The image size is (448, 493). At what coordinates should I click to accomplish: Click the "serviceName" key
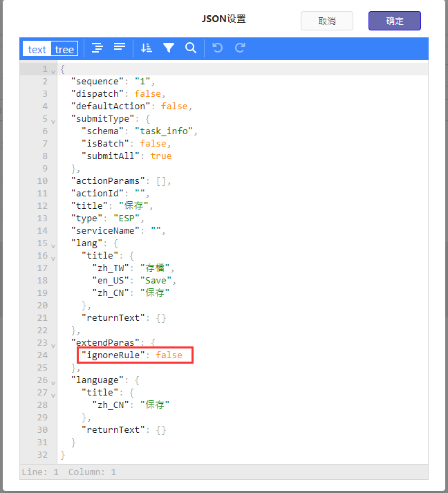105,231
